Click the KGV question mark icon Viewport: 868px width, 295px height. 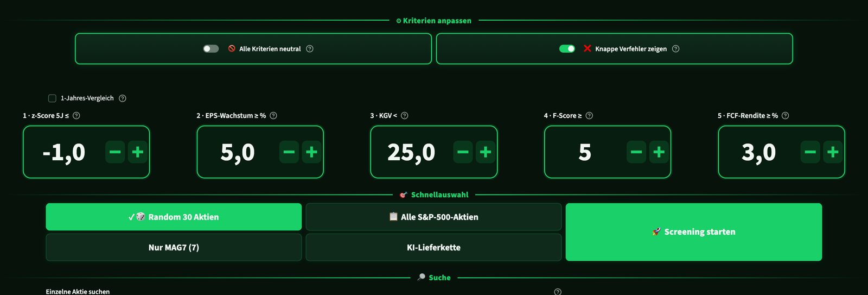tap(405, 116)
